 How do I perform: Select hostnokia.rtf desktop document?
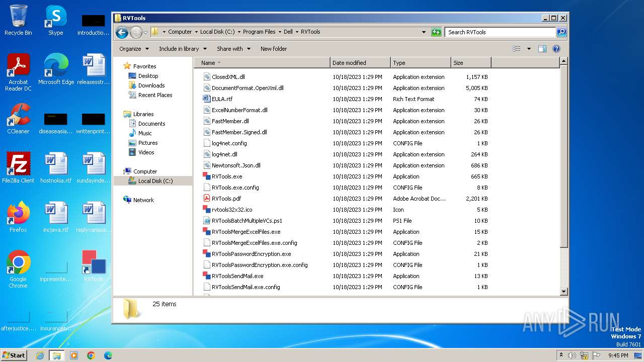click(56, 168)
